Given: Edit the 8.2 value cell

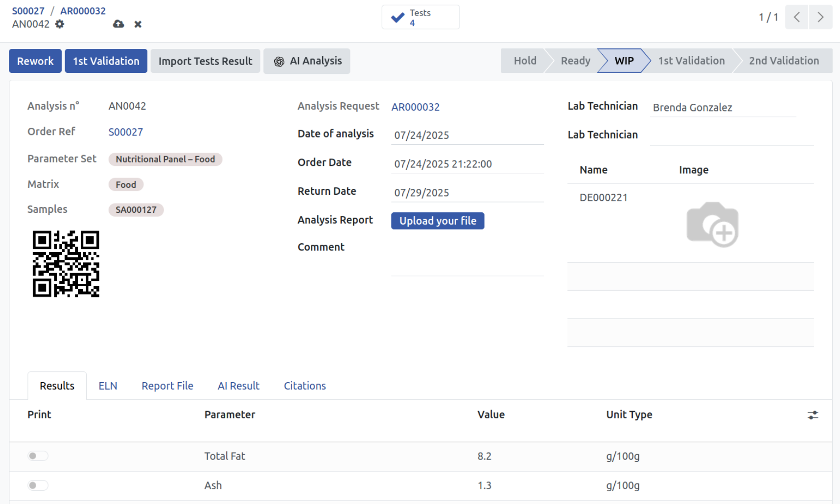Looking at the screenshot, I should pyautogui.click(x=484, y=456).
